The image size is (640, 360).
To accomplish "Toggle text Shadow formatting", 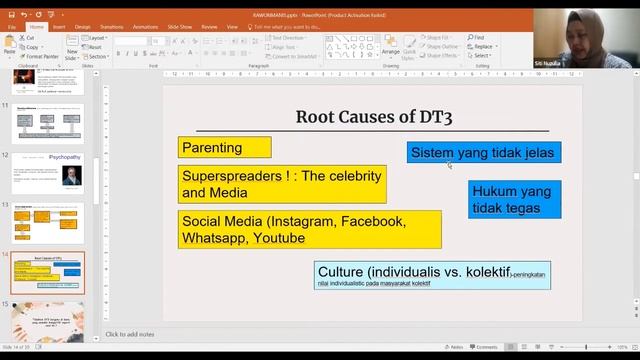I will (x=144, y=53).
